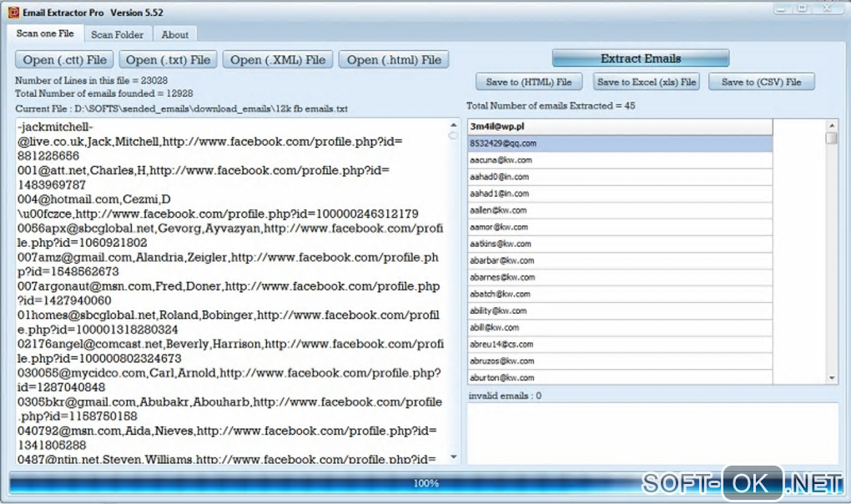Image resolution: width=851 pixels, height=504 pixels.
Task: Save results with Save to (HTML) File
Action: point(529,82)
